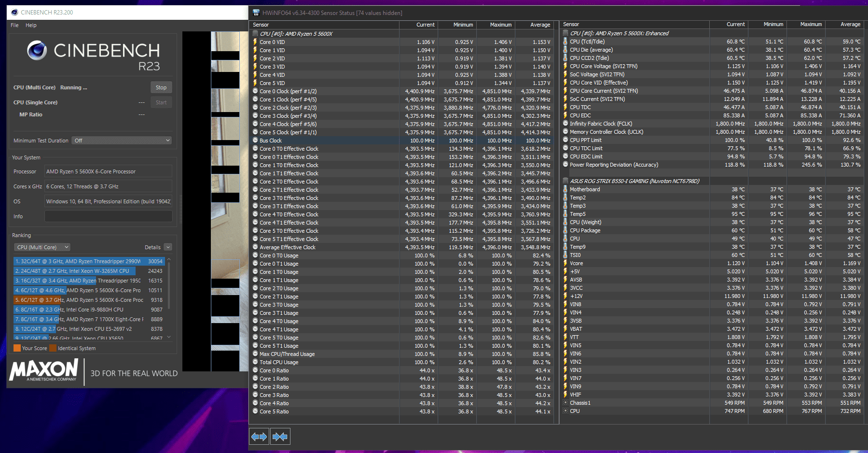Click the lightning icon beside VBAT

pos(565,329)
